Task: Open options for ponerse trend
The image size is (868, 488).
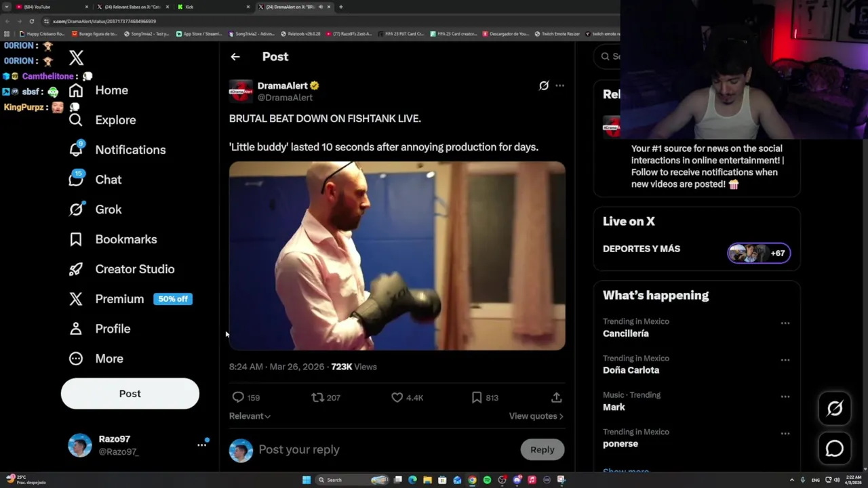Action: (785, 433)
